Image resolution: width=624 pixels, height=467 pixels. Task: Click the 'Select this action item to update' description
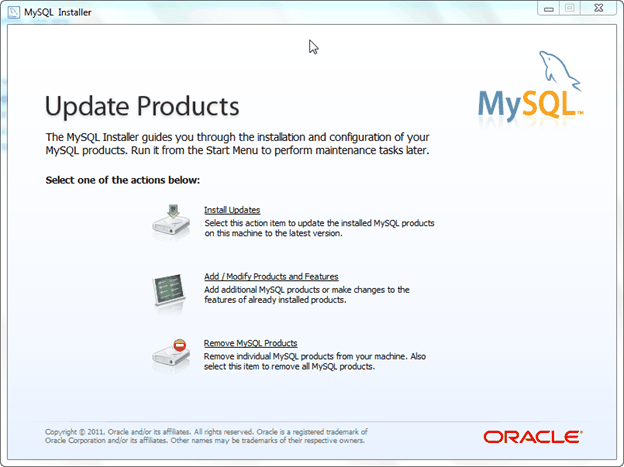(x=319, y=228)
